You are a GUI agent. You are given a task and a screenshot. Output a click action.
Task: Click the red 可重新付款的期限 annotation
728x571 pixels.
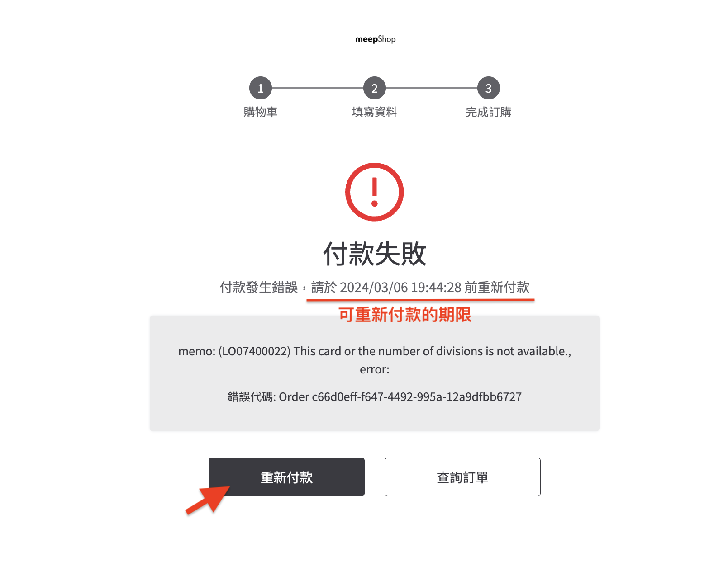tap(405, 315)
